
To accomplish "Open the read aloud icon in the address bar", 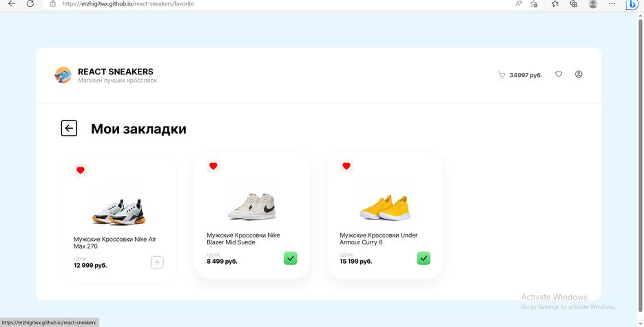I will point(519,3).
